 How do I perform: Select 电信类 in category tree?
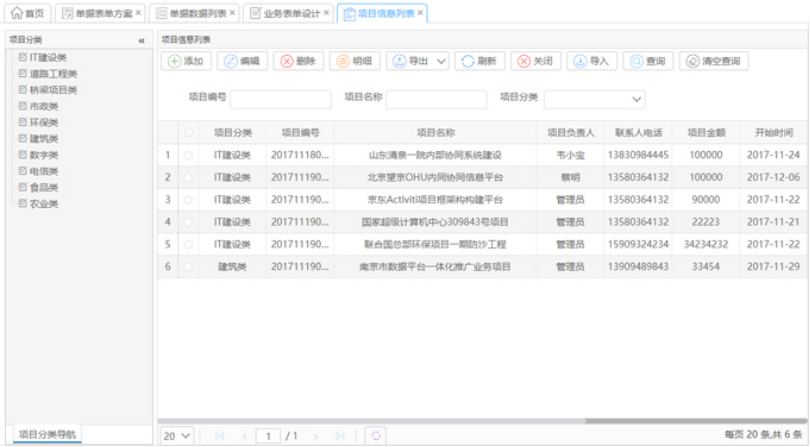click(x=43, y=171)
